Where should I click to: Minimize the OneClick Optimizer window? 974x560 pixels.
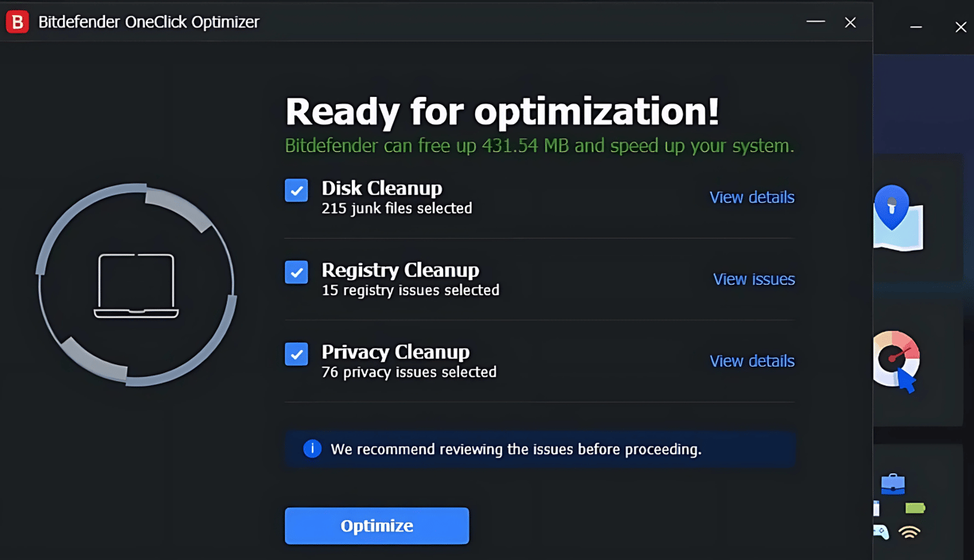point(816,21)
